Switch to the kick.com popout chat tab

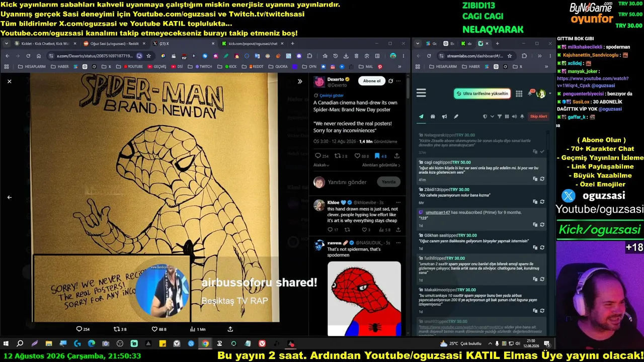(x=253, y=44)
